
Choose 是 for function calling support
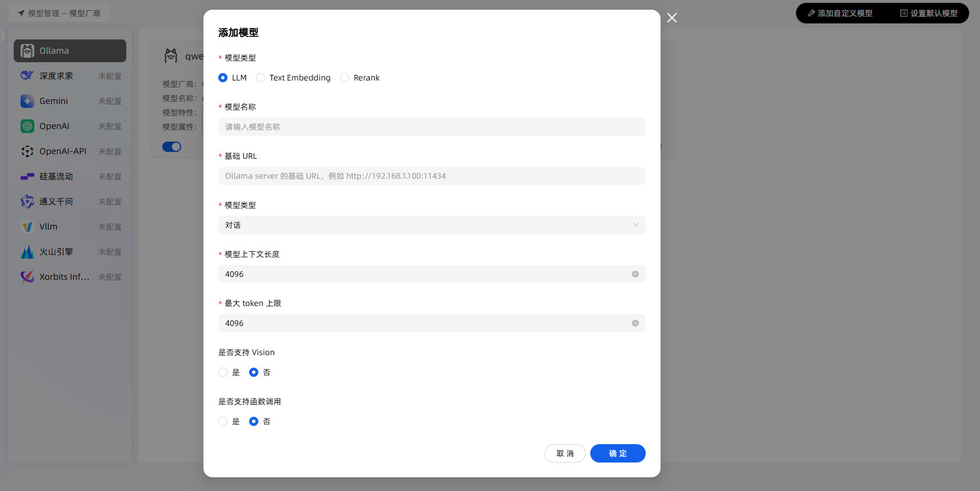point(223,421)
